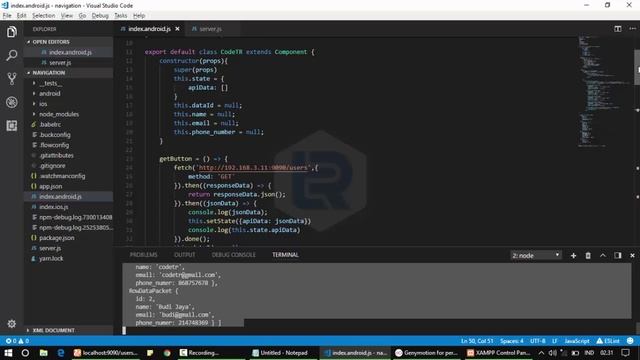Open the Tasks menu
Image resolution: width=640 pixels, height=360 pixels.
[120, 16]
